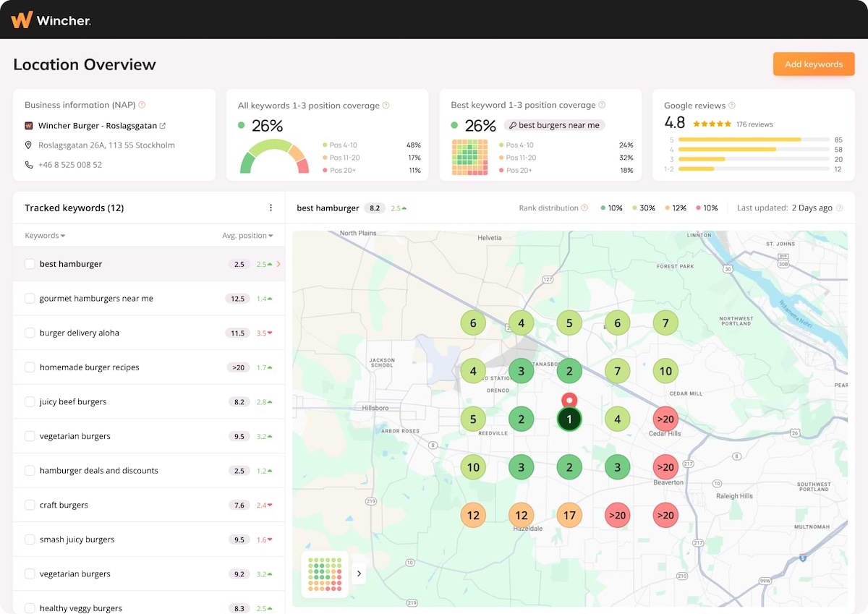Click the Pos 11-20 17% legend row

point(372,158)
